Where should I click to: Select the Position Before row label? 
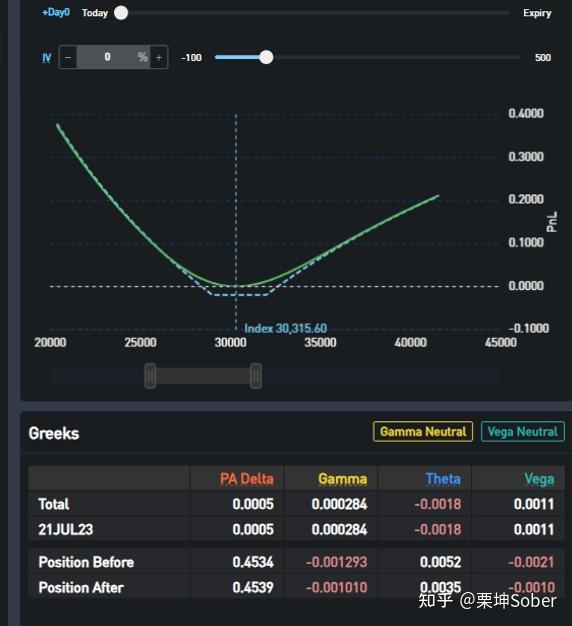click(x=86, y=562)
